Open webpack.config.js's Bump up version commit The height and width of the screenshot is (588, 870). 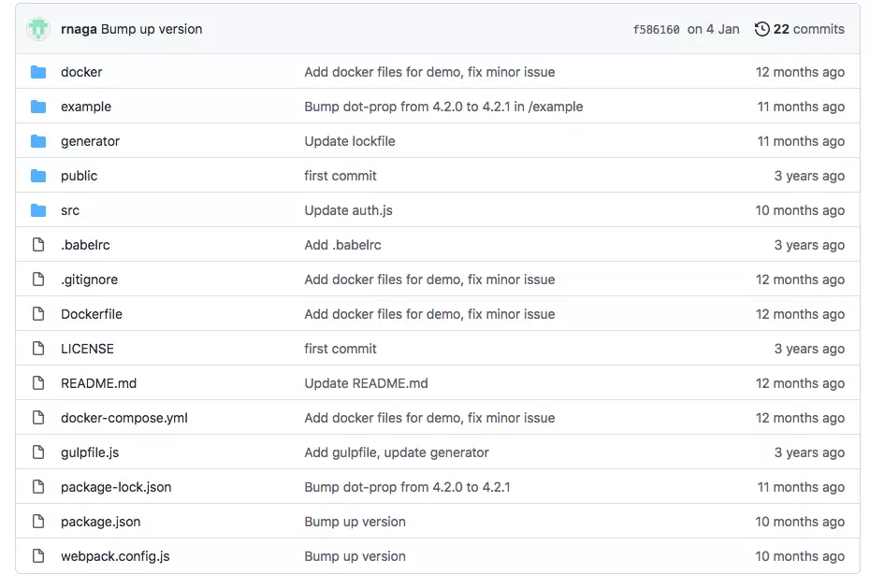355,556
